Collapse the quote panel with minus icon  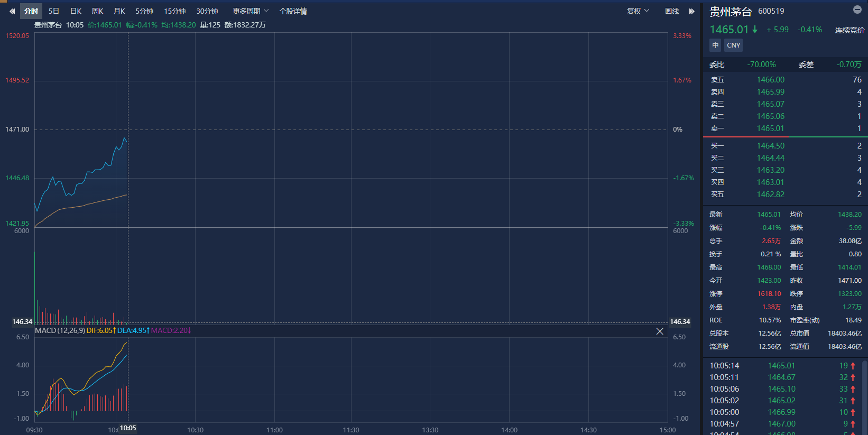857,10
